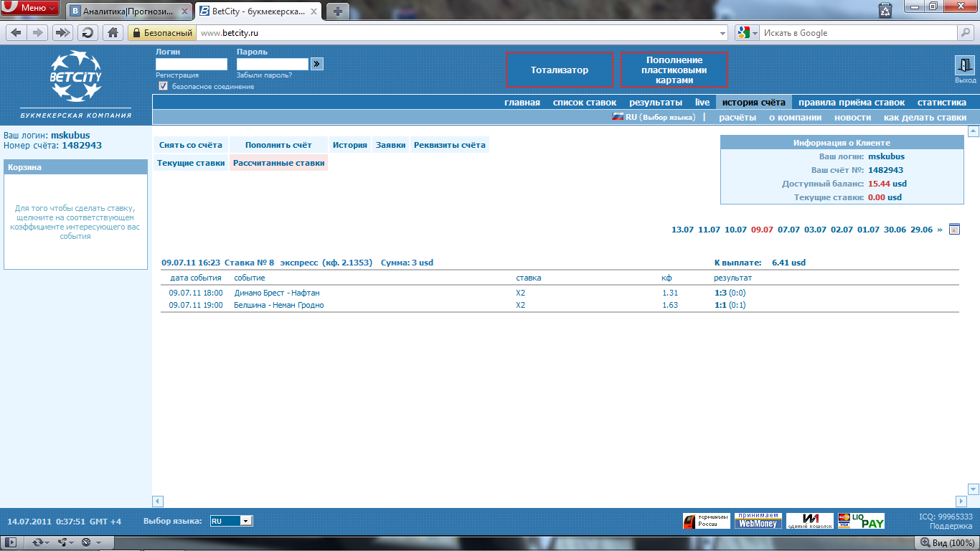Select date 29.06 in history
This screenshot has height=551, width=980.
pyautogui.click(x=921, y=230)
